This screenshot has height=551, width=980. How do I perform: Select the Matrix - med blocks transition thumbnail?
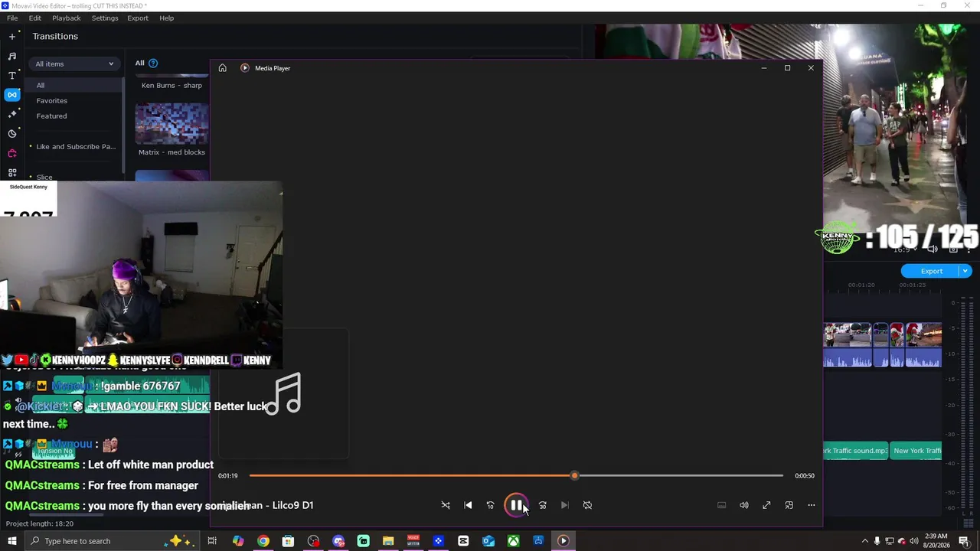171,123
